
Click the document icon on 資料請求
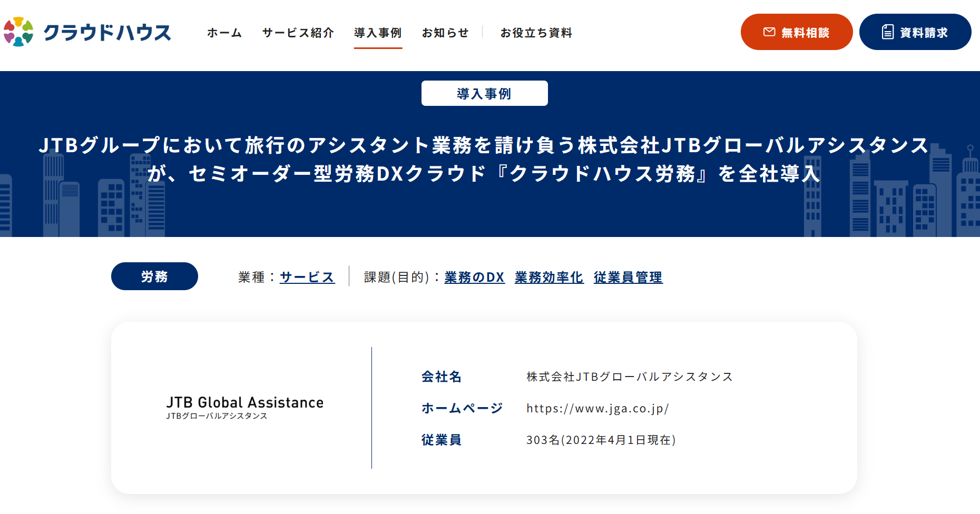pyautogui.click(x=887, y=32)
